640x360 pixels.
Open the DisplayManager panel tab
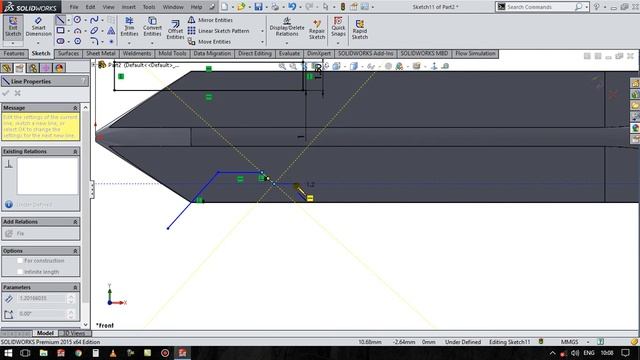(x=59, y=68)
